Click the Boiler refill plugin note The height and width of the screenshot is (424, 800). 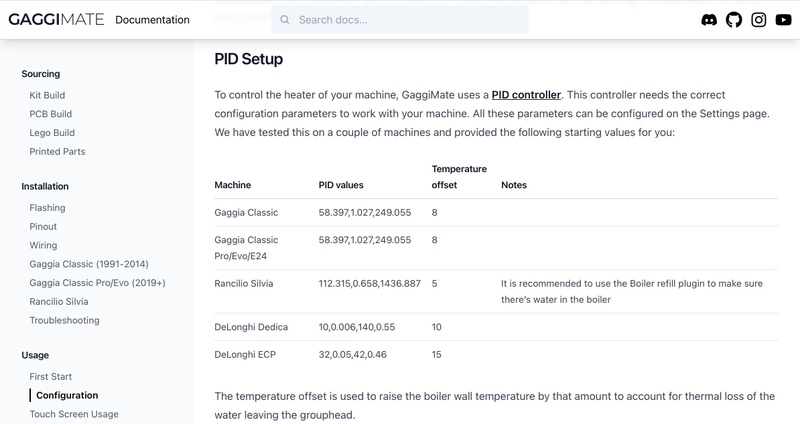tap(632, 292)
